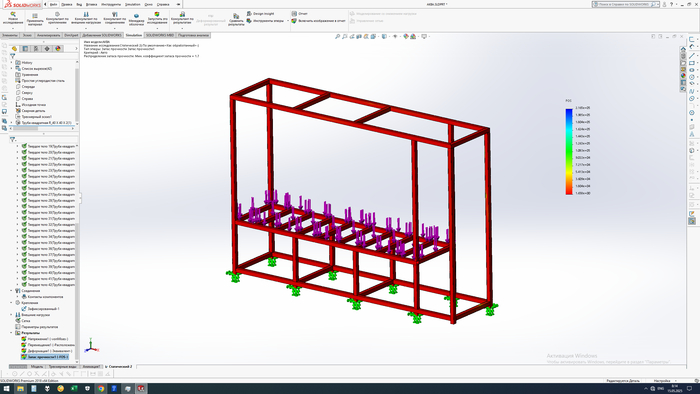Expand the Контакты компонентов tree node

point(18,297)
